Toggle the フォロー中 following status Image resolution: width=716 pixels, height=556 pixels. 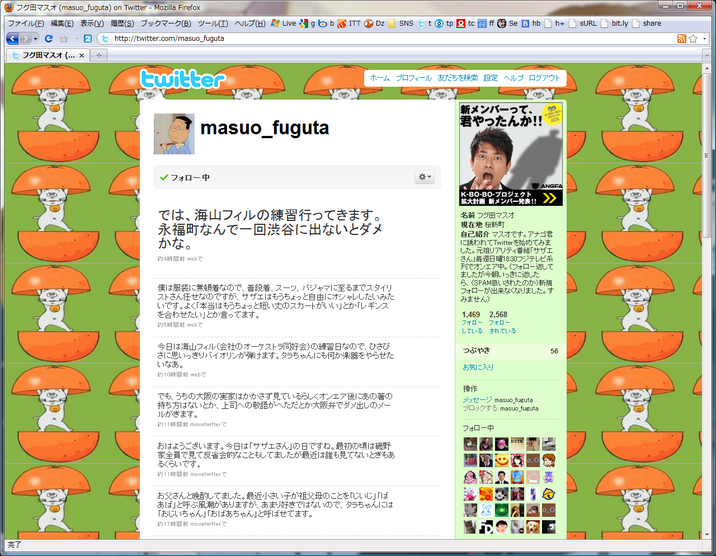[x=185, y=178]
